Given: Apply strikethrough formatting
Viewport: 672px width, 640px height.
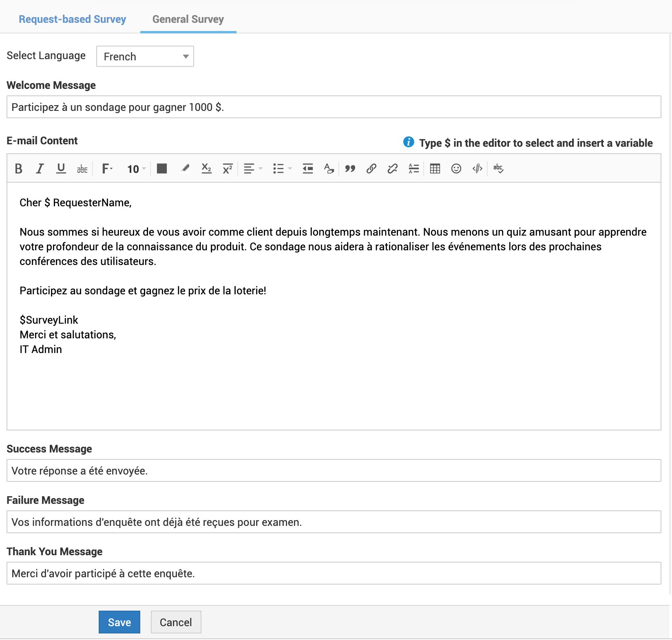Looking at the screenshot, I should click(x=82, y=169).
